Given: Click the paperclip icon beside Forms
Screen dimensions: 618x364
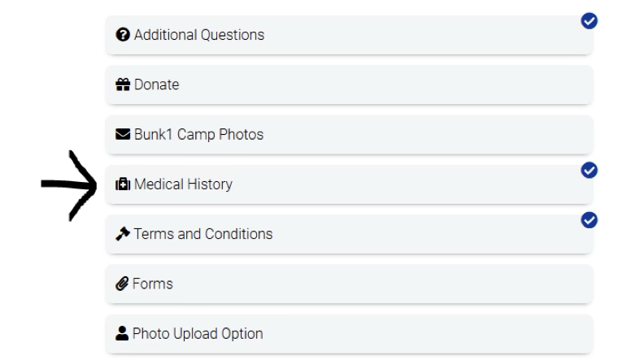Looking at the screenshot, I should (x=124, y=284).
